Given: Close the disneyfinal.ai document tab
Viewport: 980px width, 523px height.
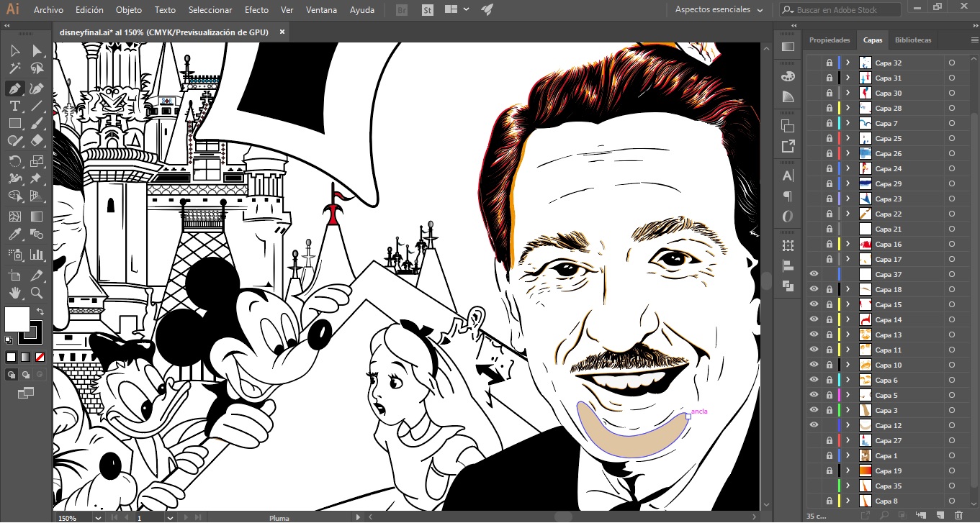Looking at the screenshot, I should 282,32.
